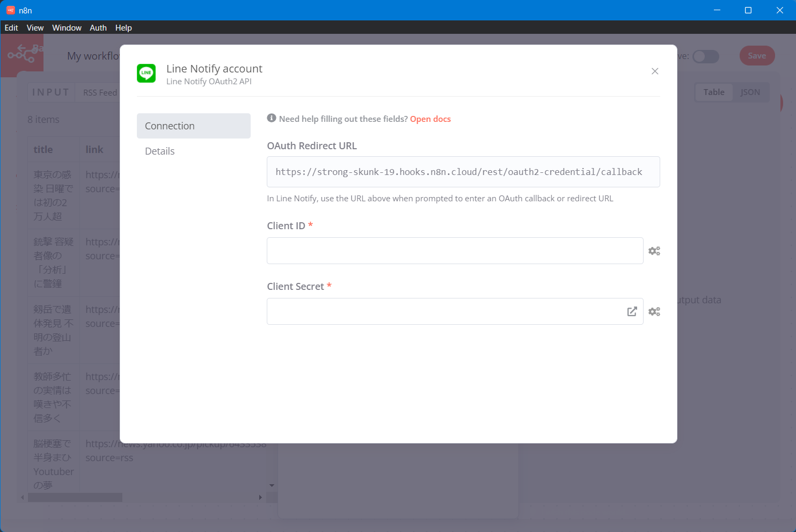
Task: Close the Line Notify credential dialog
Action: pyautogui.click(x=654, y=71)
